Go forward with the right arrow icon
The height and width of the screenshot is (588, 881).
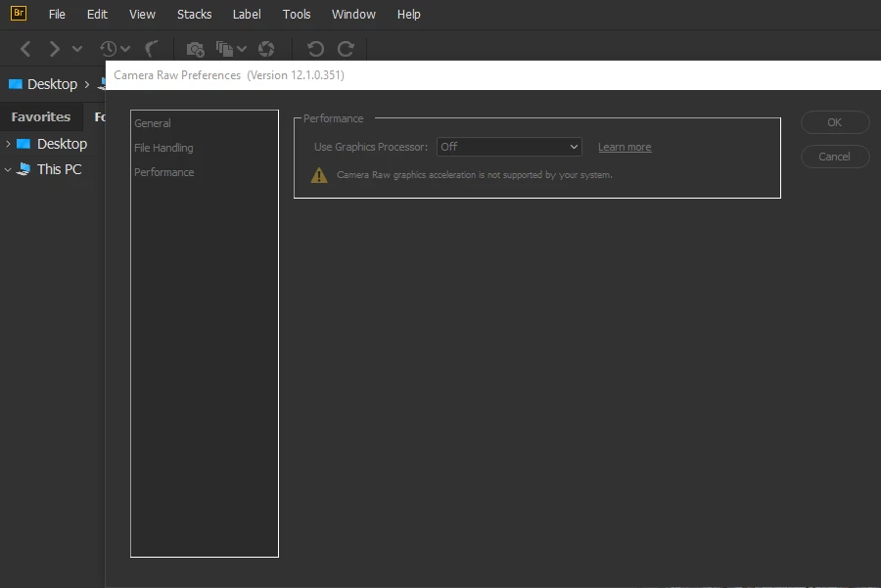(x=54, y=49)
